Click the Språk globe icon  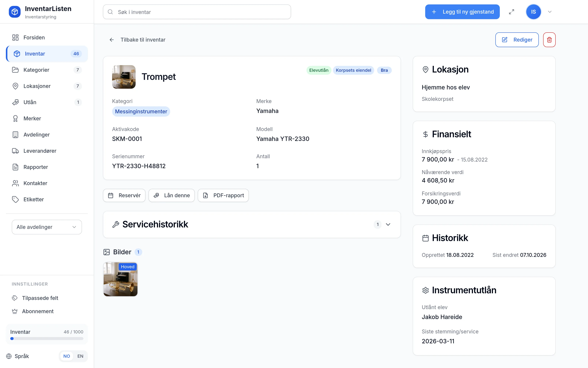[x=9, y=356]
